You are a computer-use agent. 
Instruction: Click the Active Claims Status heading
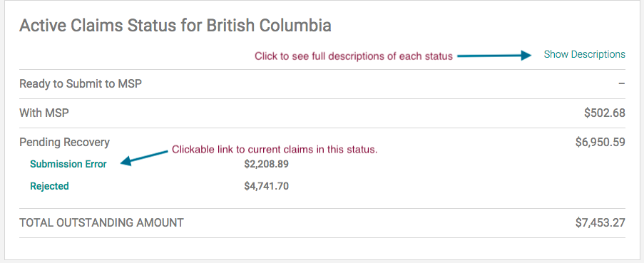point(175,26)
